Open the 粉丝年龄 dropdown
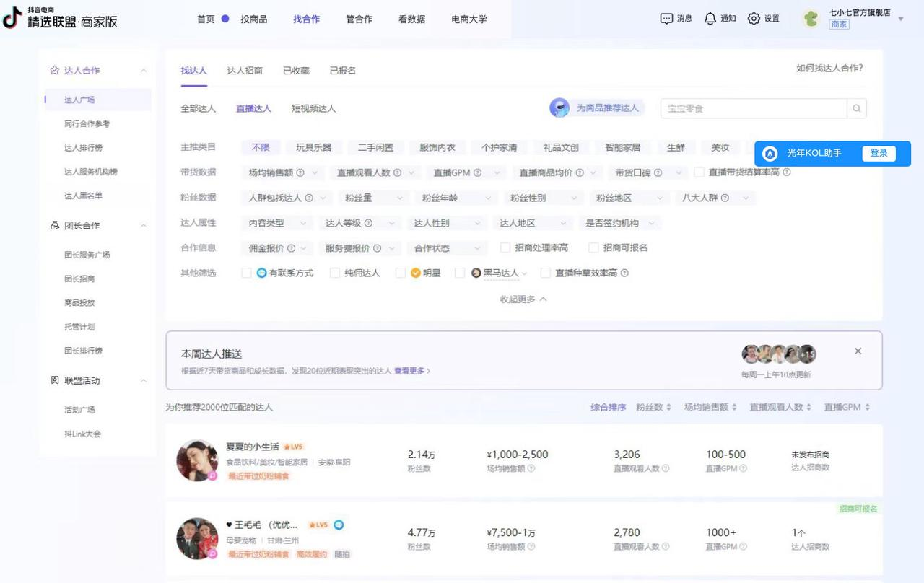This screenshot has height=583, width=924. pos(456,198)
